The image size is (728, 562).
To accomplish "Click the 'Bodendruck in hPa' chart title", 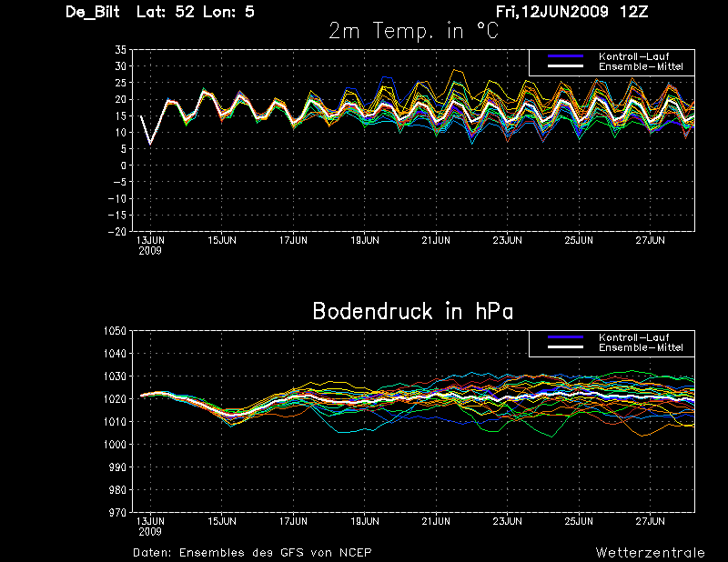I will point(413,311).
